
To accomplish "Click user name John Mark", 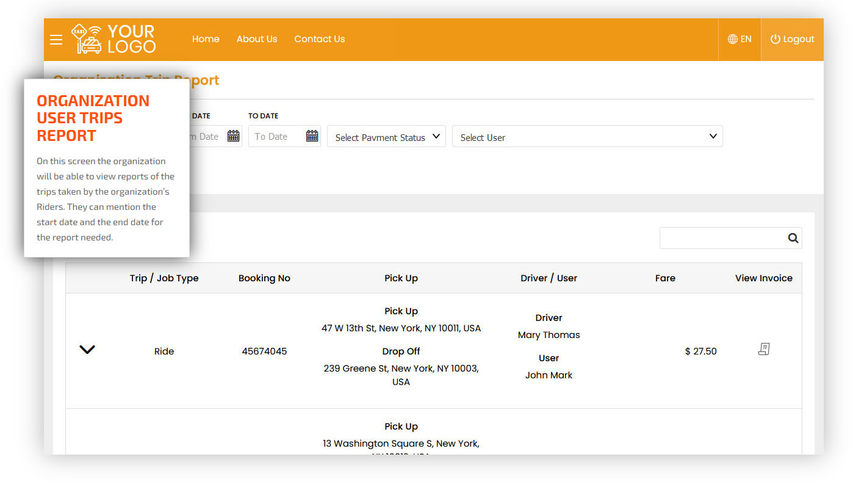I will tap(549, 375).
